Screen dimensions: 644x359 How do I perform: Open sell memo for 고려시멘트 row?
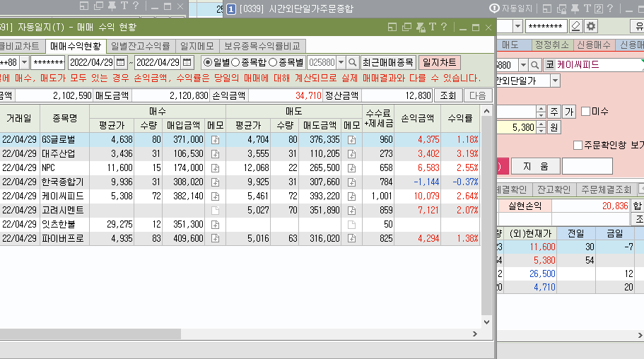pos(351,211)
